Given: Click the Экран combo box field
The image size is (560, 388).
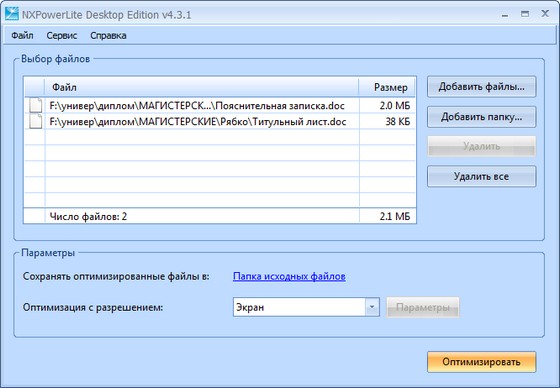Looking at the screenshot, I should (x=306, y=307).
